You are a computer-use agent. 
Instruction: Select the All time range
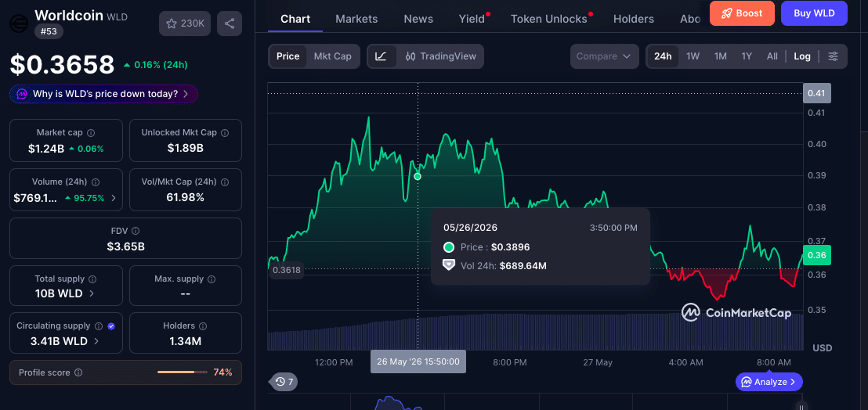coord(772,56)
